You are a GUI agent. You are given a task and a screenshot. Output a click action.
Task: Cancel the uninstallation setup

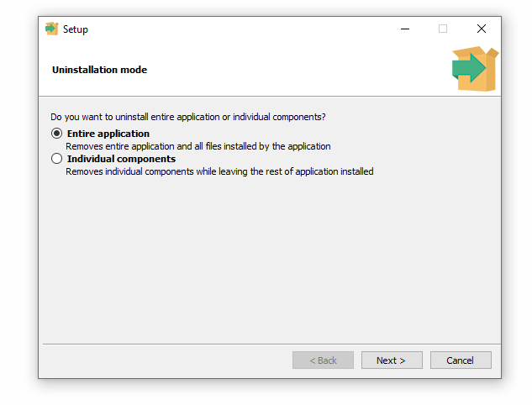(x=461, y=360)
